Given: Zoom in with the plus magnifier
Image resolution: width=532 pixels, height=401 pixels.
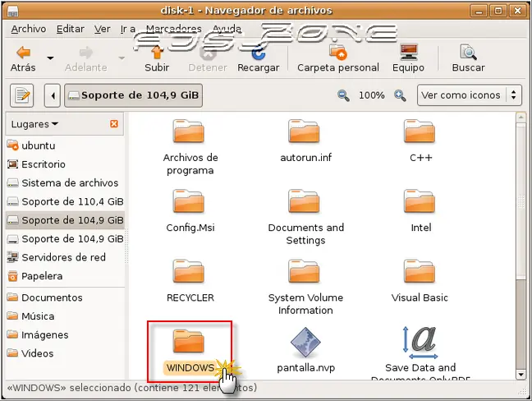Looking at the screenshot, I should pos(400,95).
